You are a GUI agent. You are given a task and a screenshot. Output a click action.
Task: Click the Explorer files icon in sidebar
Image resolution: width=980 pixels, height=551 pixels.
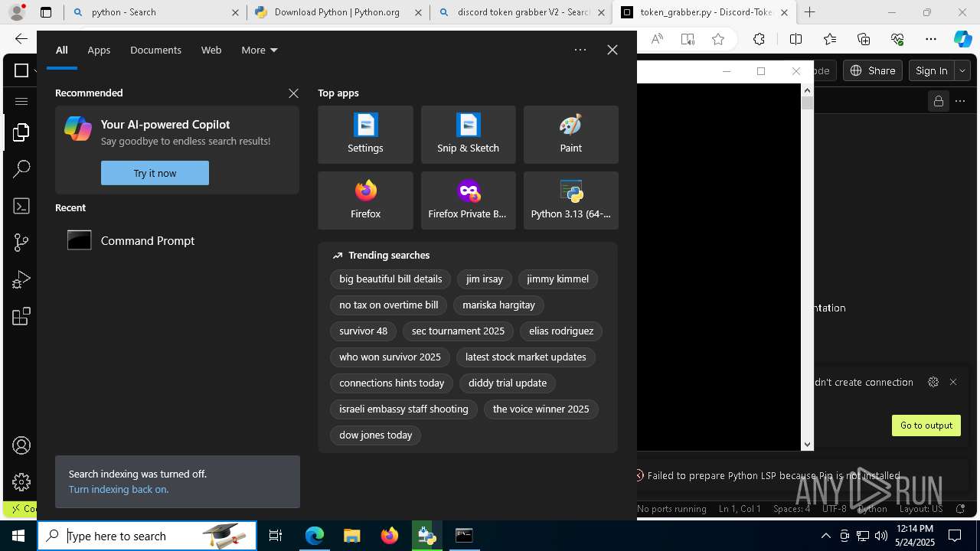[x=21, y=132]
